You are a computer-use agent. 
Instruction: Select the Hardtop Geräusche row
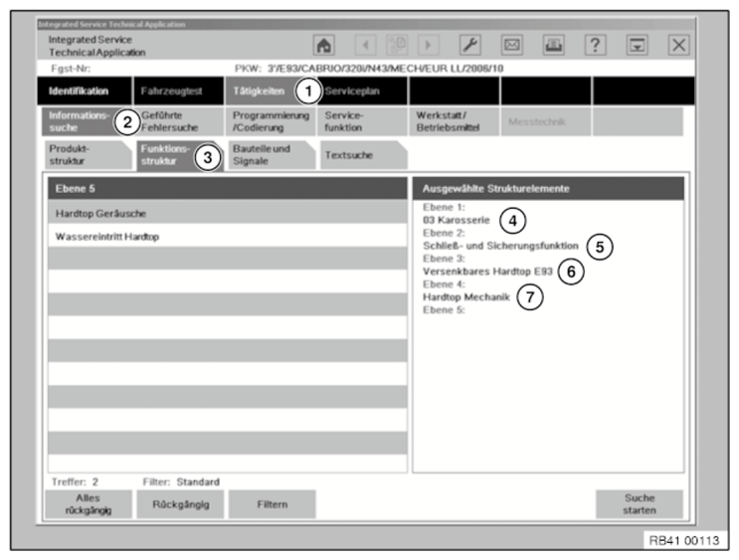228,214
